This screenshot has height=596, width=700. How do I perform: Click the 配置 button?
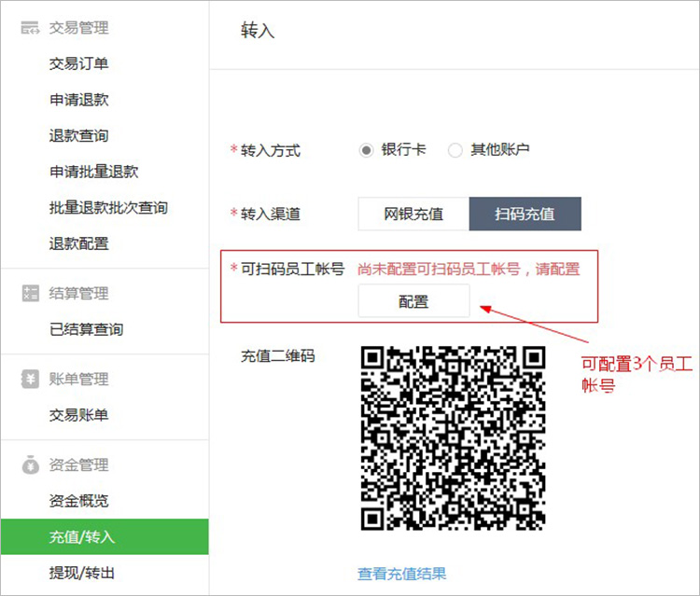[x=413, y=301]
